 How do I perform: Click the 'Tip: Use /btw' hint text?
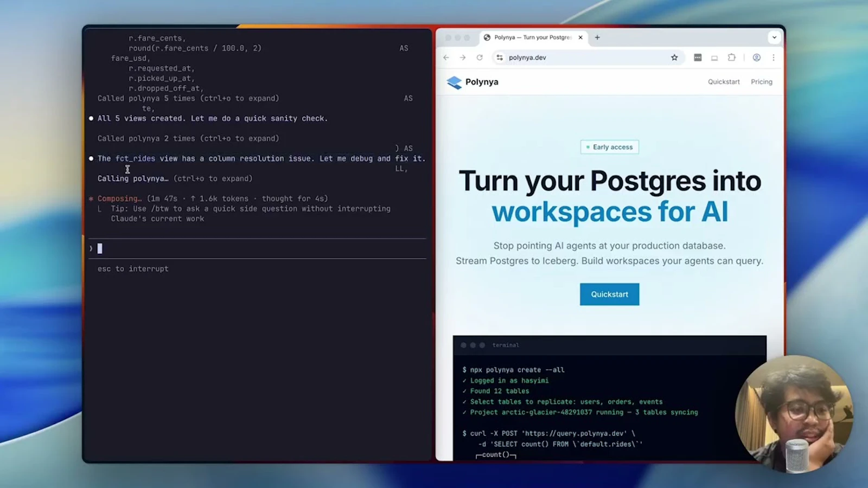[x=251, y=214]
